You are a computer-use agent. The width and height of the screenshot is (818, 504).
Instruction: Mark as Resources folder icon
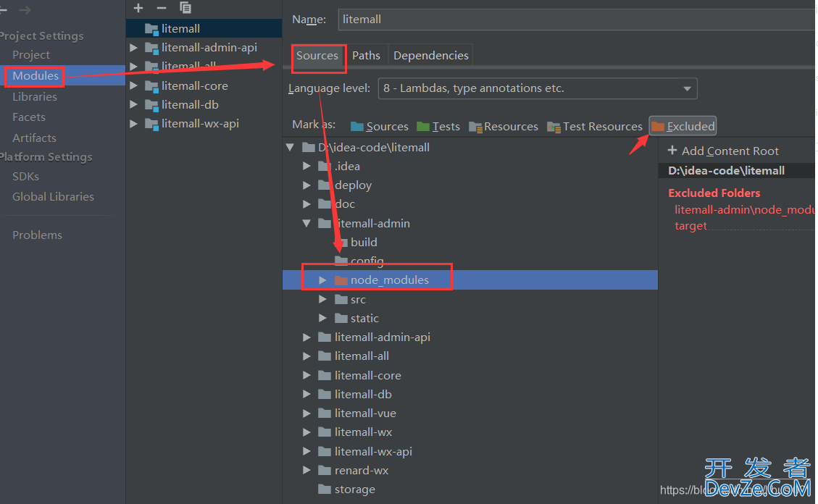pyautogui.click(x=475, y=127)
